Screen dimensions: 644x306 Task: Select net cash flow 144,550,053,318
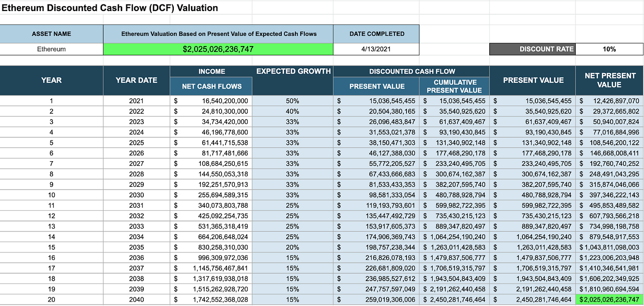pos(211,174)
